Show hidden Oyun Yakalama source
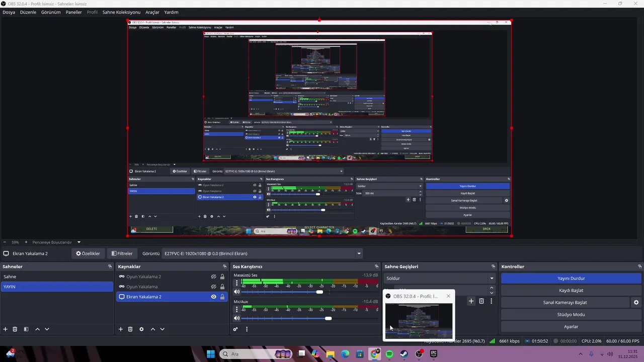Image resolution: width=644 pixels, height=362 pixels. click(213, 287)
